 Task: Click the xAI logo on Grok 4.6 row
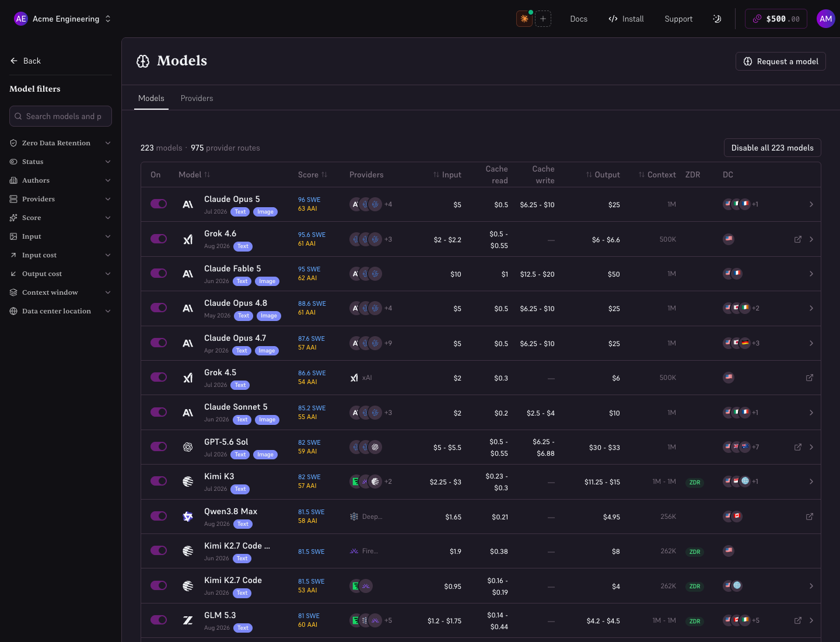pyautogui.click(x=188, y=239)
